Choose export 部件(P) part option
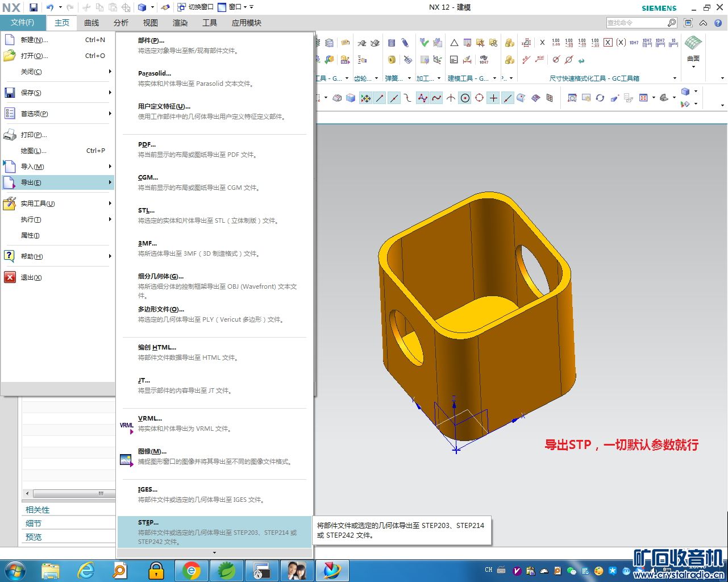Screen dimensions: 728x582 214,45
